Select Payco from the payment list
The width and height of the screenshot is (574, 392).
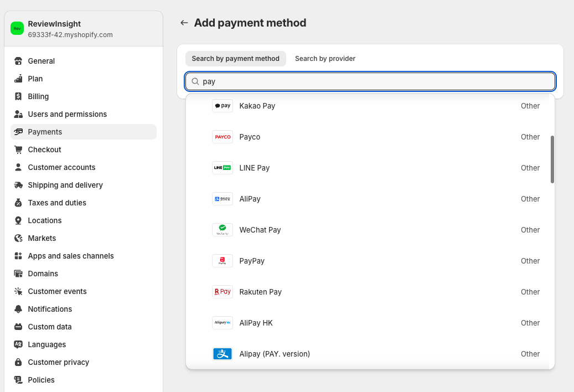click(250, 137)
